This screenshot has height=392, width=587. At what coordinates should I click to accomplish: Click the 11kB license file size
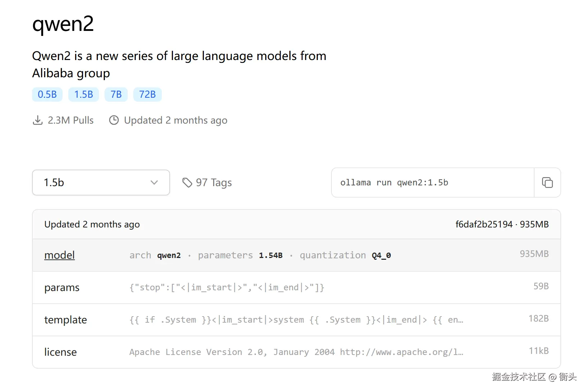pos(539,351)
